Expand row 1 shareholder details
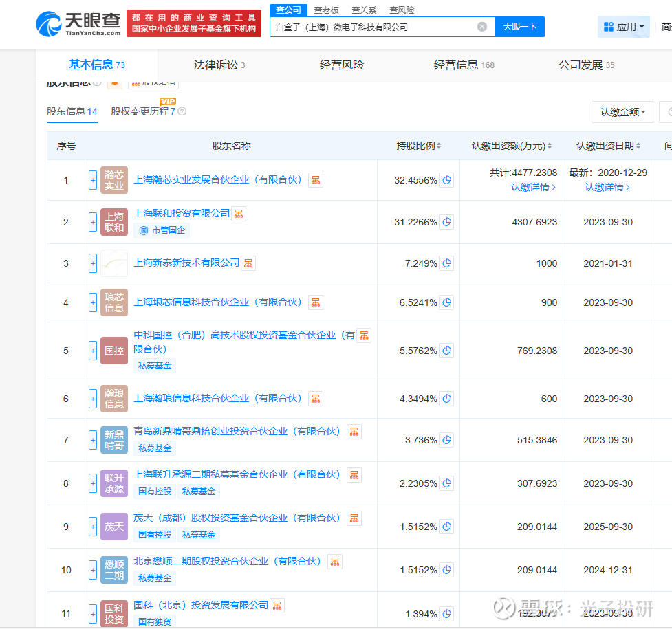 pyautogui.click(x=93, y=180)
